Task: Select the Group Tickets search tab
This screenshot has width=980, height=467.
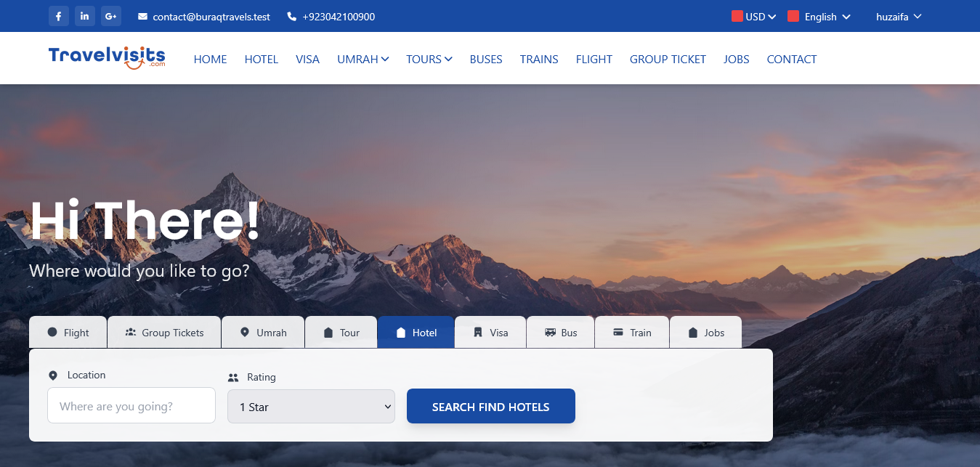Action: pos(164,333)
